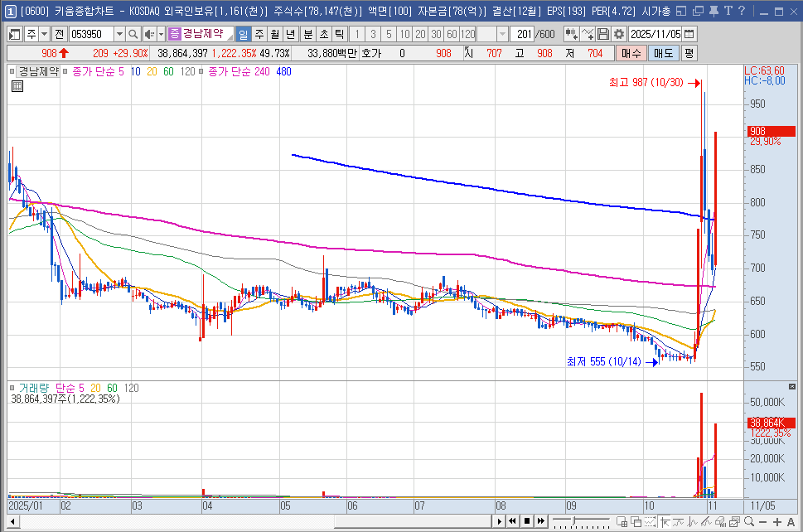Toggle the 경남제약 price legend marker
The image size is (803, 532).
point(12,72)
